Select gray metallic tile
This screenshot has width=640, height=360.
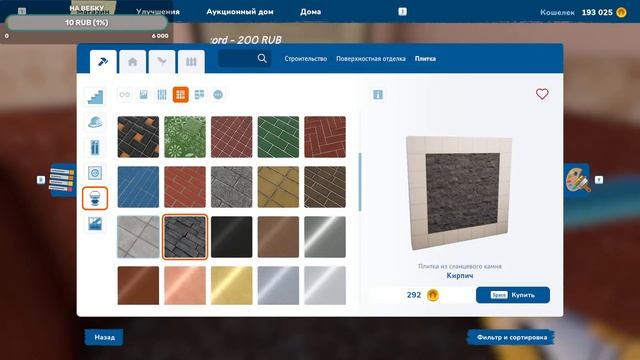point(325,237)
